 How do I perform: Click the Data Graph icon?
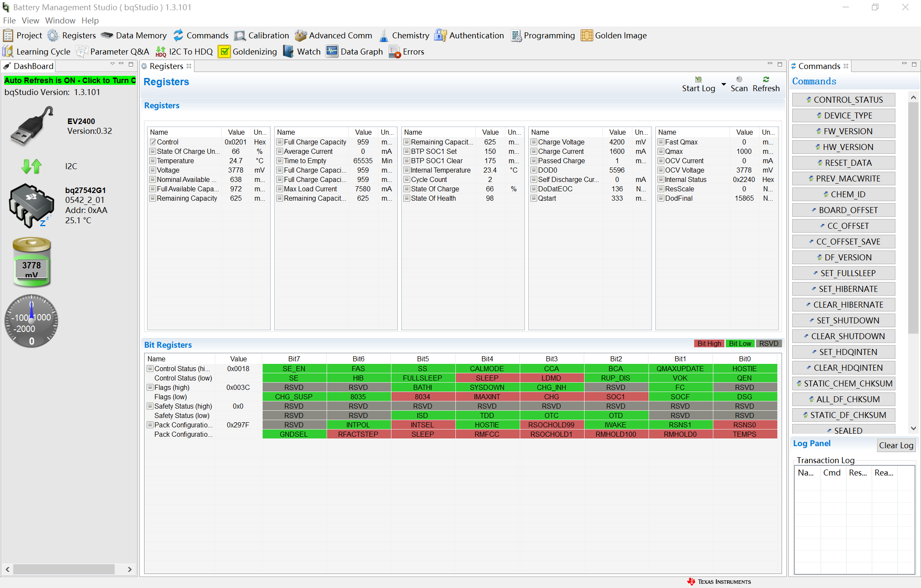(x=332, y=52)
